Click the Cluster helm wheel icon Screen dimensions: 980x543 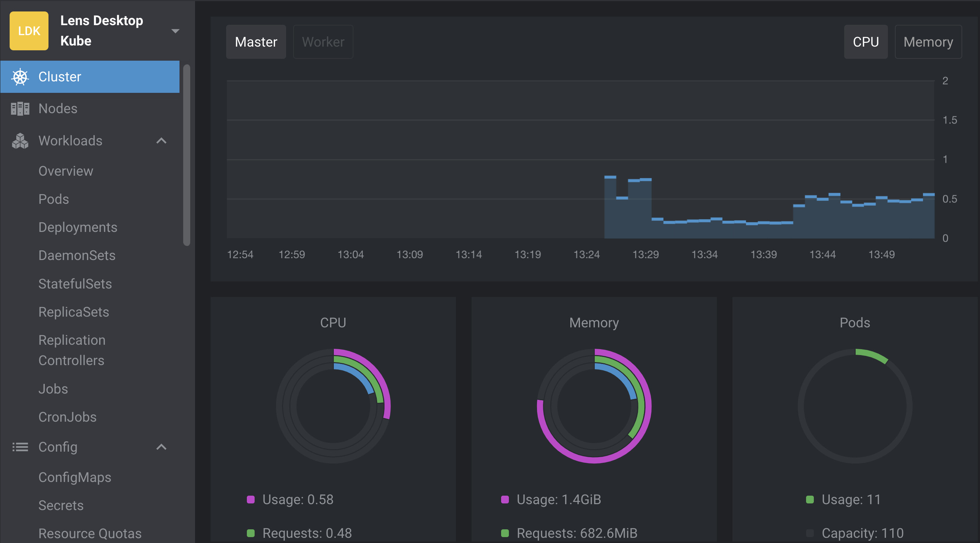tap(20, 77)
